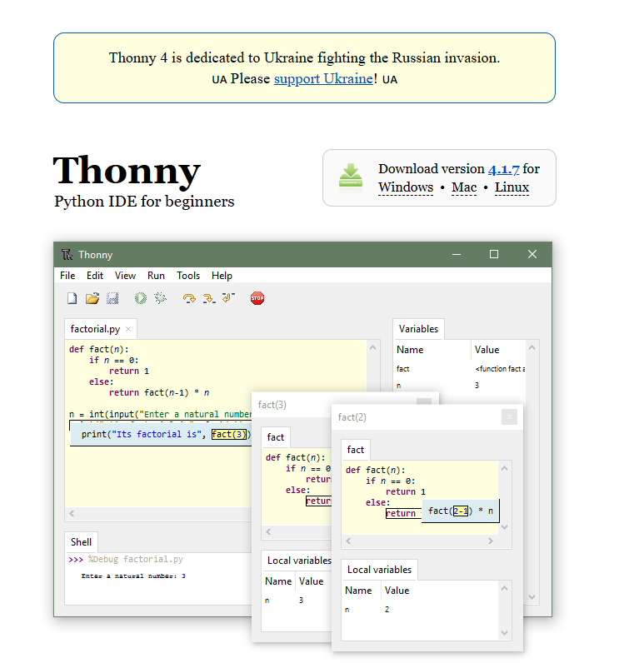
Task: Click the Step over arrow icon
Action: pyautogui.click(x=189, y=298)
